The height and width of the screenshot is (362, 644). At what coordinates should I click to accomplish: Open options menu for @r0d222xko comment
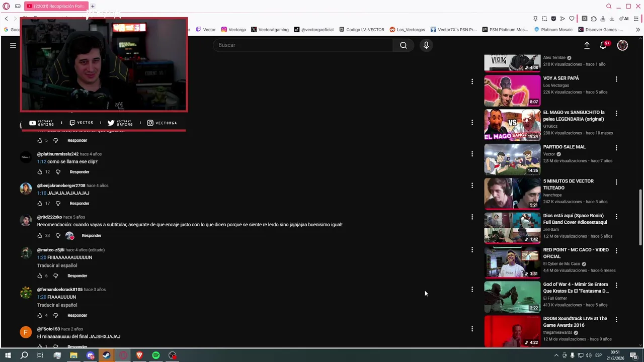pyautogui.click(x=472, y=217)
